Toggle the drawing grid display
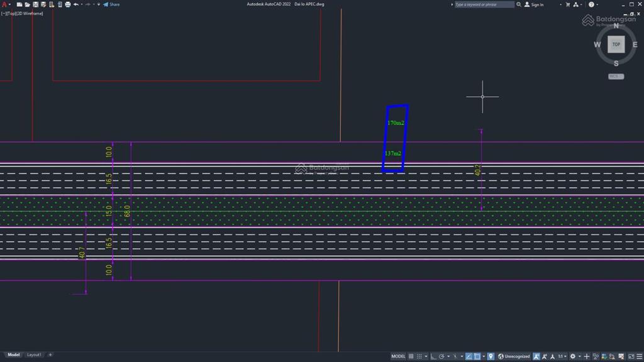 click(411, 356)
